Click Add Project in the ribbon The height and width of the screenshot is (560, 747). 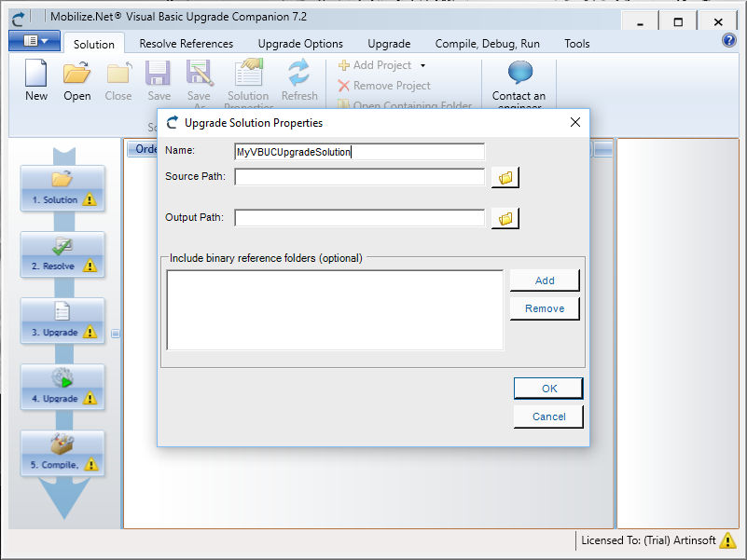tap(375, 65)
